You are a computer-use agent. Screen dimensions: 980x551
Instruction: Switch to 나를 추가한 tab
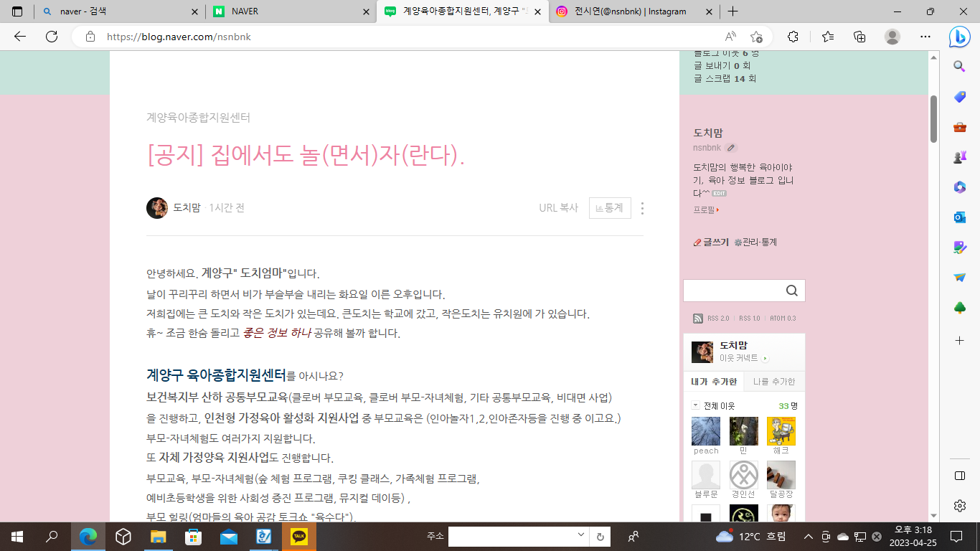pyautogui.click(x=774, y=382)
